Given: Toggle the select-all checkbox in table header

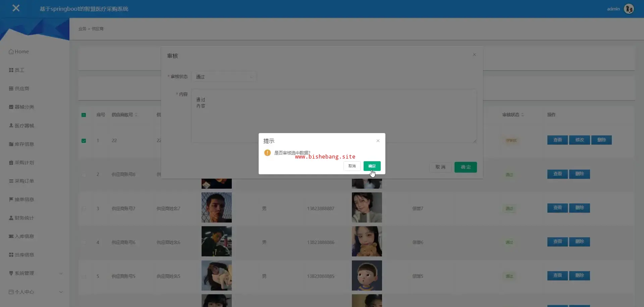Looking at the screenshot, I should pyautogui.click(x=84, y=115).
